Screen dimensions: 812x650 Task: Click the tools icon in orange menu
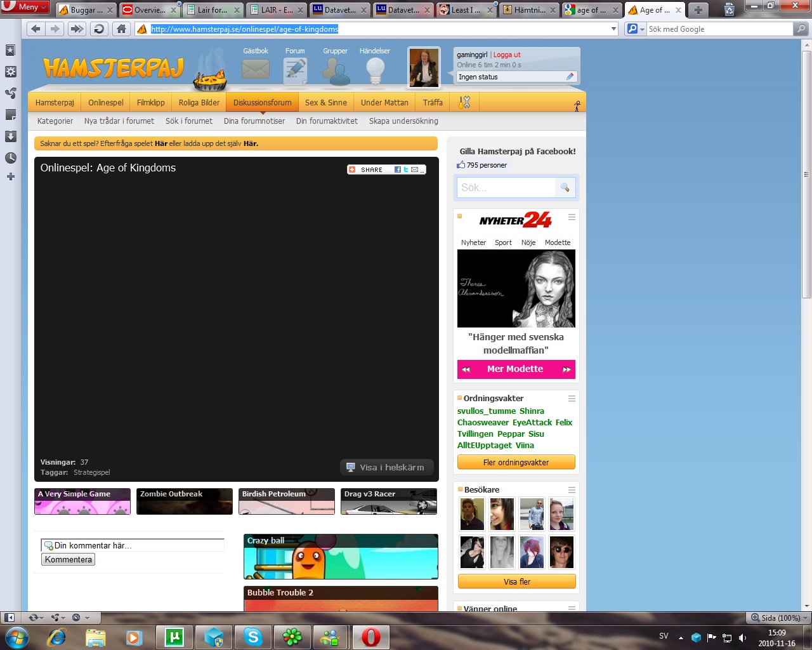464,102
